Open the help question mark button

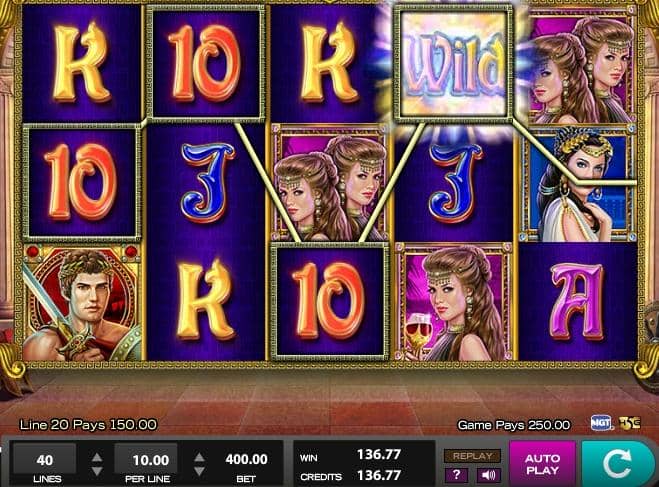456,475
